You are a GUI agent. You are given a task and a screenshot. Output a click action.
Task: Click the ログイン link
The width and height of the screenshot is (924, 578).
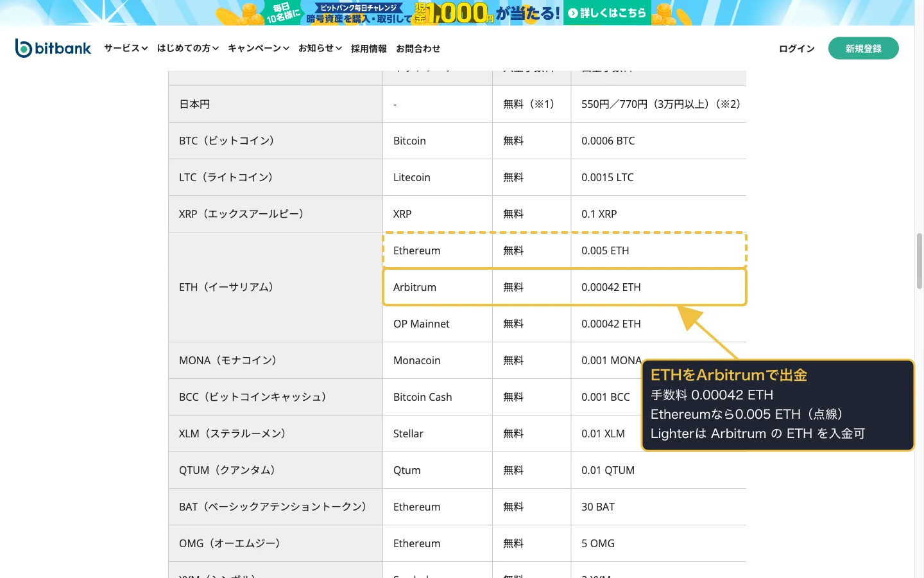click(797, 49)
